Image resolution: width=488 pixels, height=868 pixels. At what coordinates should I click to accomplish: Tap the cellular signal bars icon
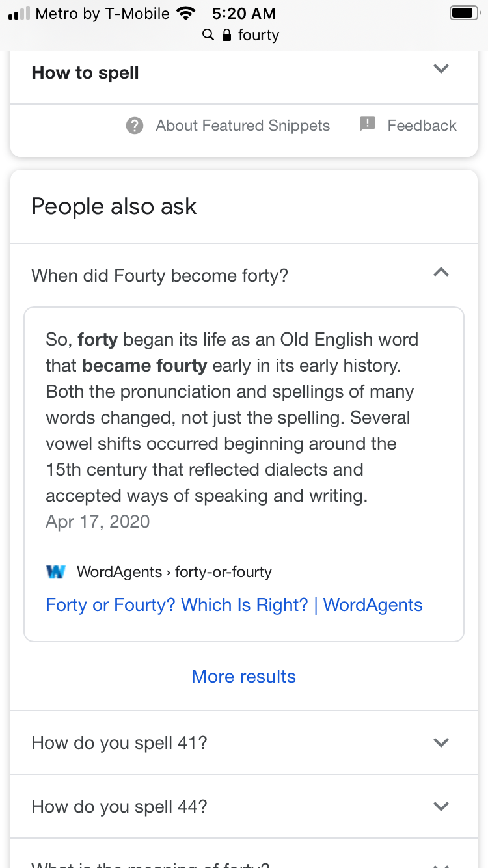point(19,13)
